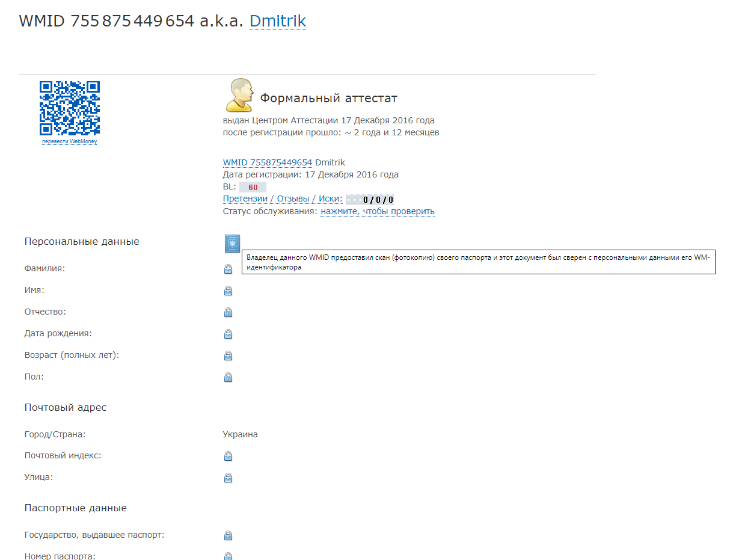Image resolution: width=739 pixels, height=560 pixels.
Task: Click the 'Украина' country value
Action: coord(241,434)
